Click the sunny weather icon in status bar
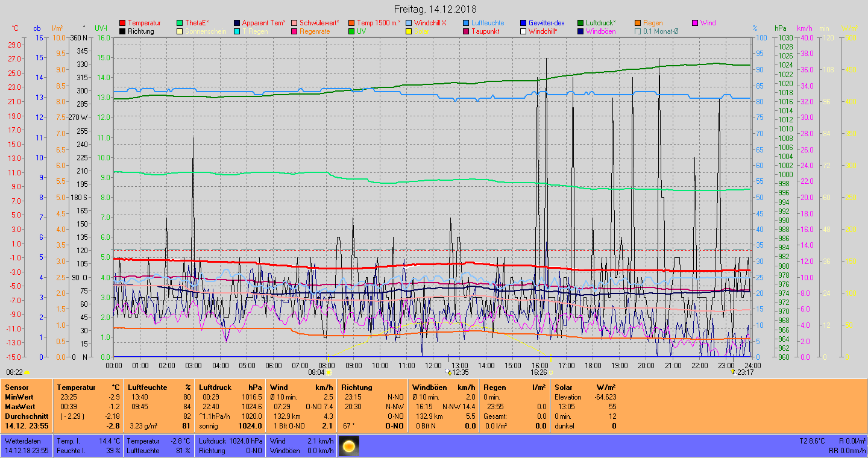The image size is (868, 458). click(x=348, y=447)
